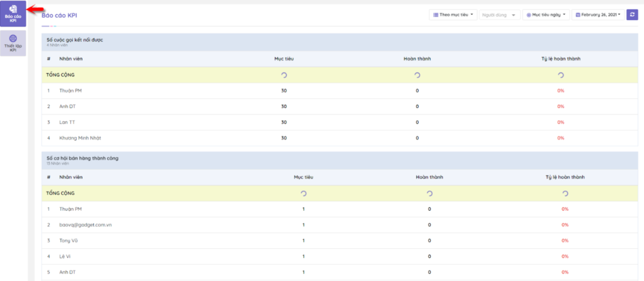The height and width of the screenshot is (281, 644).
Task: Click the 13 Nhân viên employee count label
Action: click(x=57, y=163)
